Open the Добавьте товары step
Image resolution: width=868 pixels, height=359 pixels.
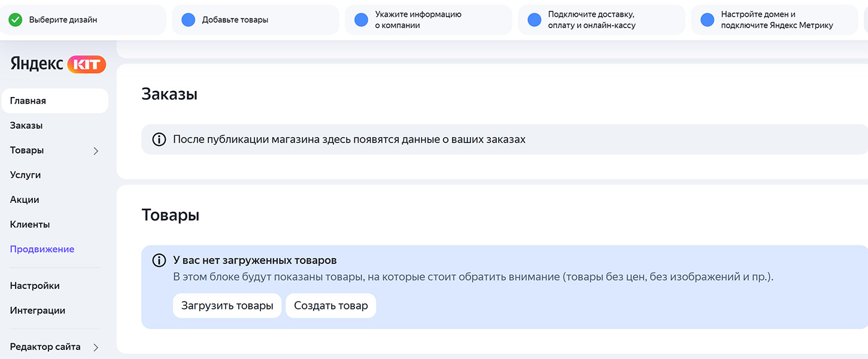pyautogui.click(x=255, y=20)
